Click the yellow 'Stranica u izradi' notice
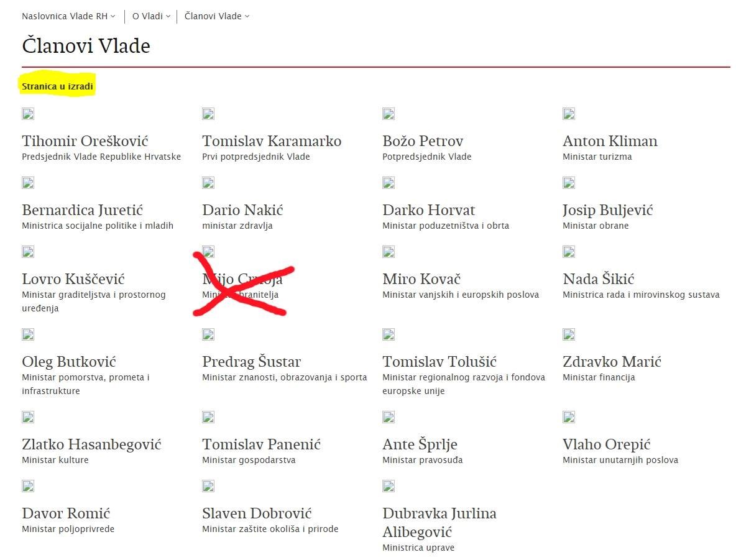 click(57, 86)
